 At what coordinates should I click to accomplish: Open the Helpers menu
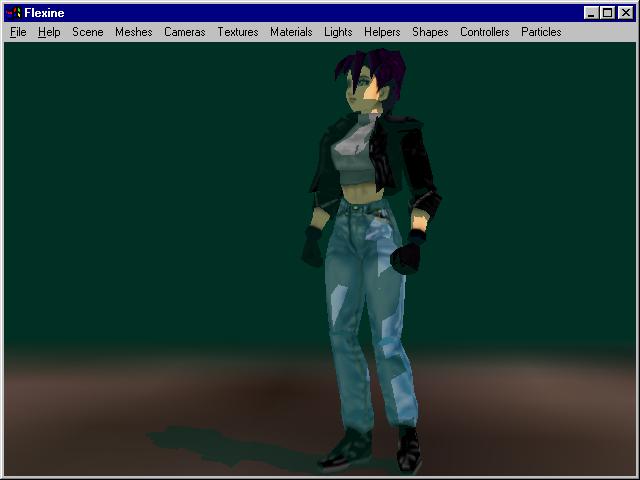(382, 32)
